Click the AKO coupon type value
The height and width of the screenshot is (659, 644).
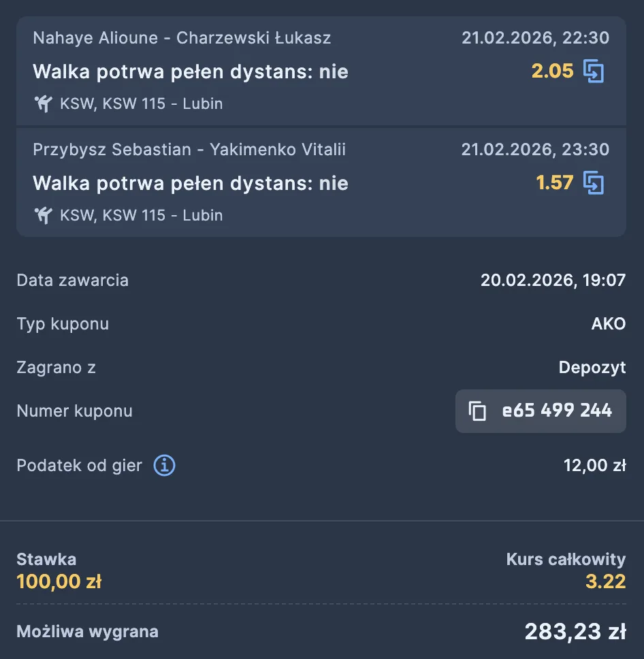[609, 324]
